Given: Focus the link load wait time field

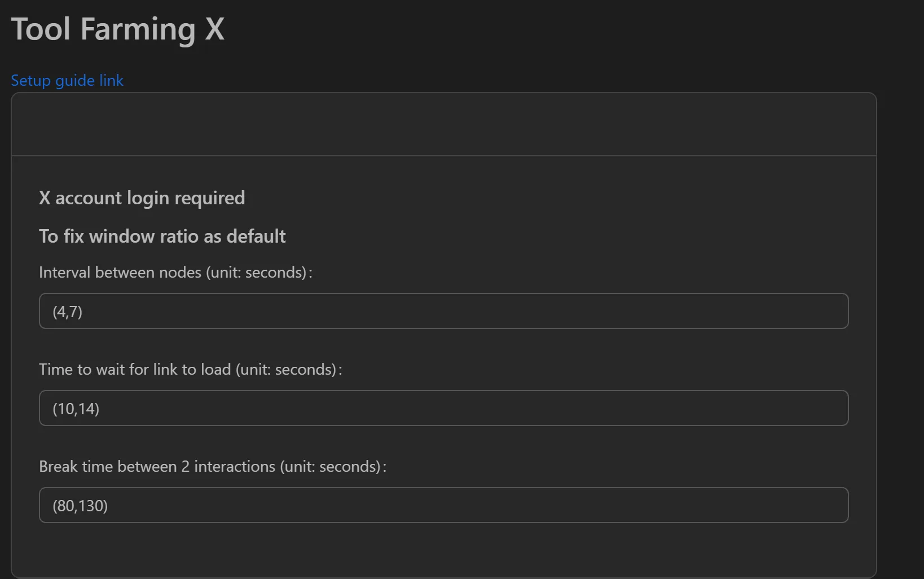Looking at the screenshot, I should point(443,407).
